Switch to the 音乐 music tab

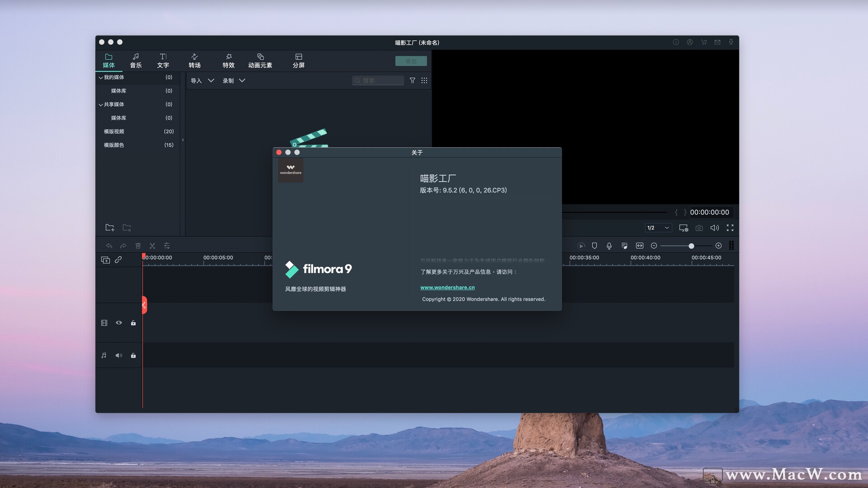point(136,60)
